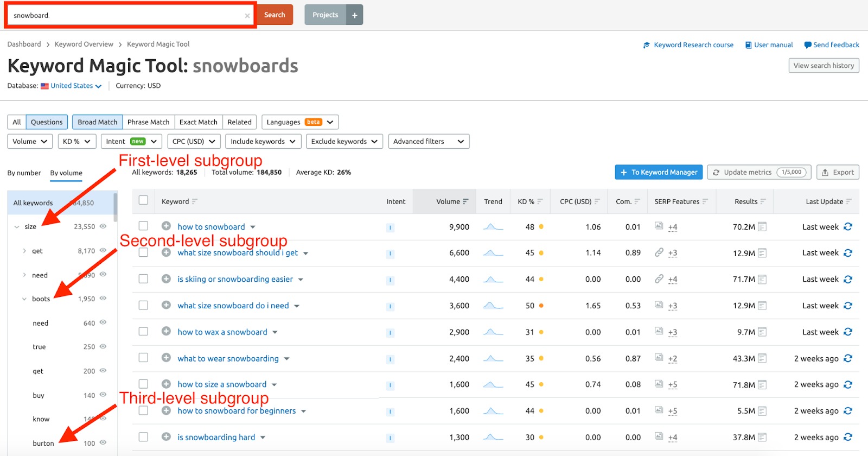Open View search history
Viewport: 868px width, 456px height.
coord(824,66)
